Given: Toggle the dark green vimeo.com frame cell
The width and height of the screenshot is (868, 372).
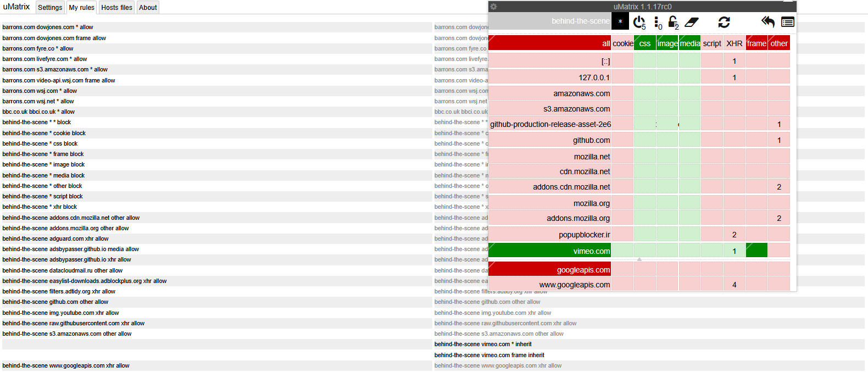Looking at the screenshot, I should (x=756, y=251).
